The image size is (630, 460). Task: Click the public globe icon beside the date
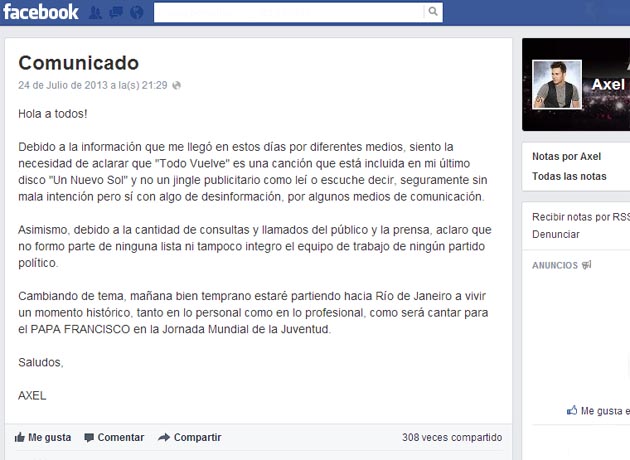176,85
